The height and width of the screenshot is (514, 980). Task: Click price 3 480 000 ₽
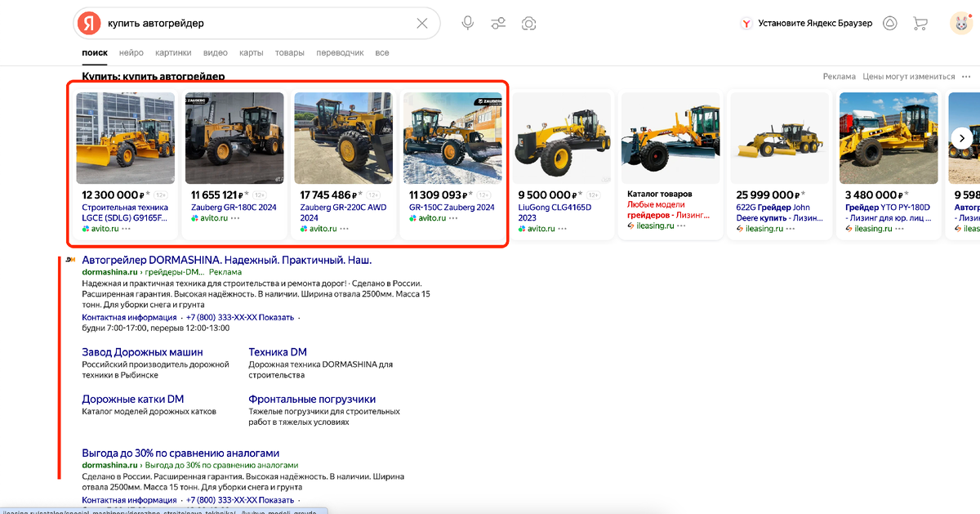[875, 194]
